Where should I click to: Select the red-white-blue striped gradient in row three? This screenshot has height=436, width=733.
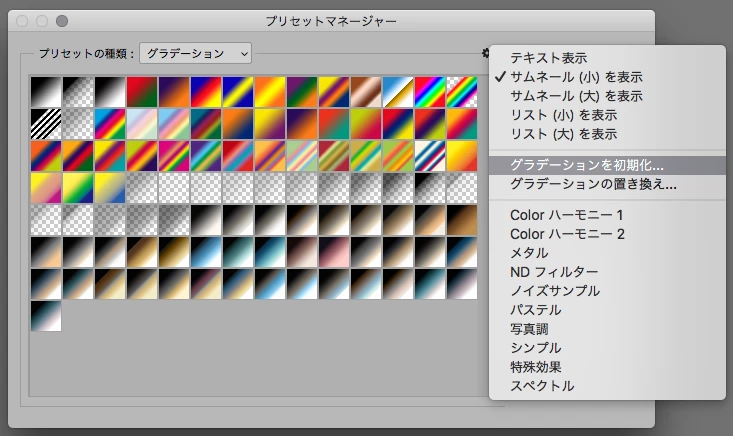coord(430,156)
